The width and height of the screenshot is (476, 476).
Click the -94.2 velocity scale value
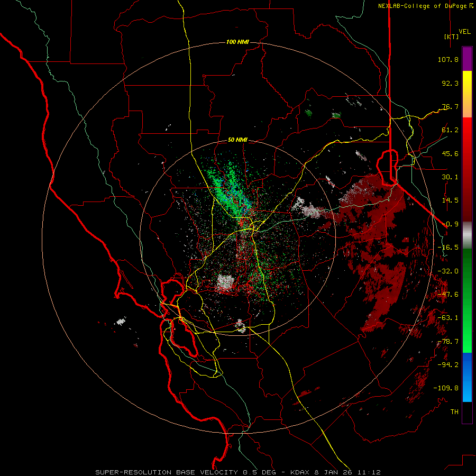pos(448,365)
